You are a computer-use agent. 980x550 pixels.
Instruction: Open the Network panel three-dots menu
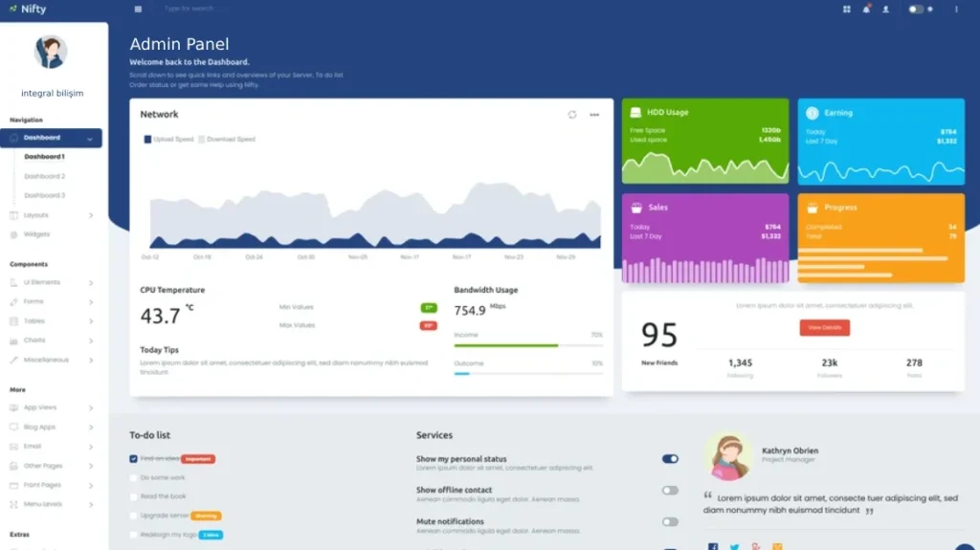(594, 115)
